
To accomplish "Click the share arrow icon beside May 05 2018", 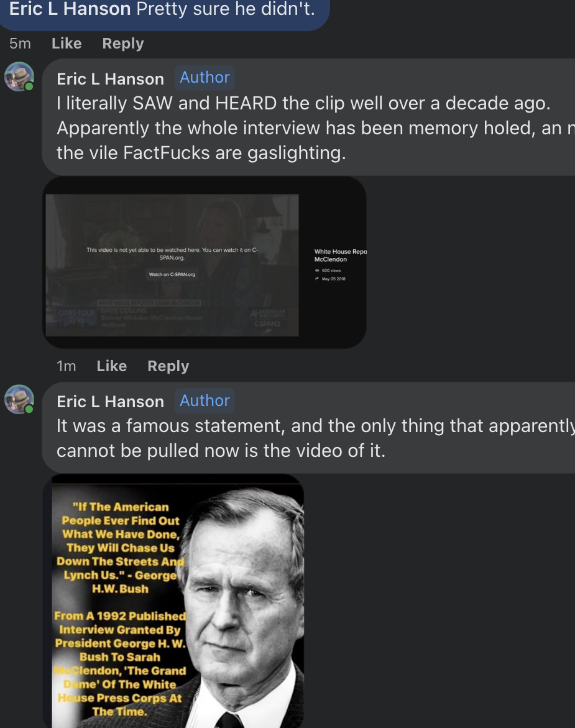I will (x=317, y=279).
